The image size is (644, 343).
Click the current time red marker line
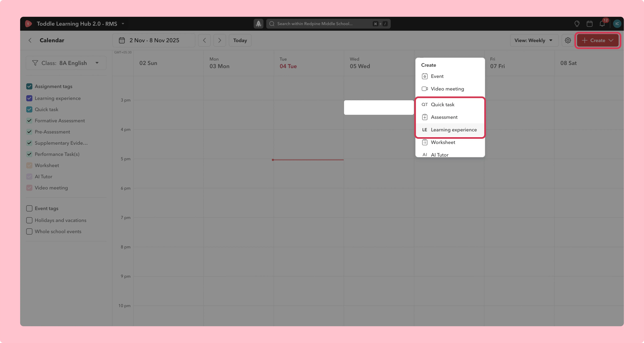click(308, 160)
